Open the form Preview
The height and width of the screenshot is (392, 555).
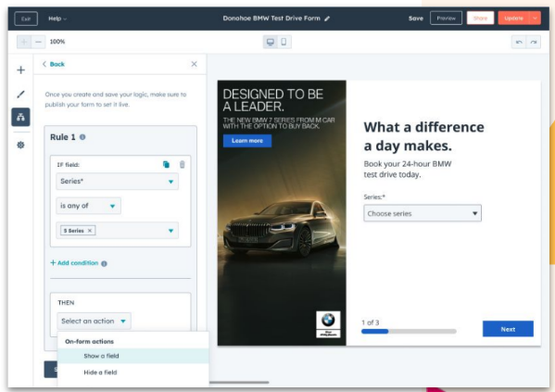point(446,18)
